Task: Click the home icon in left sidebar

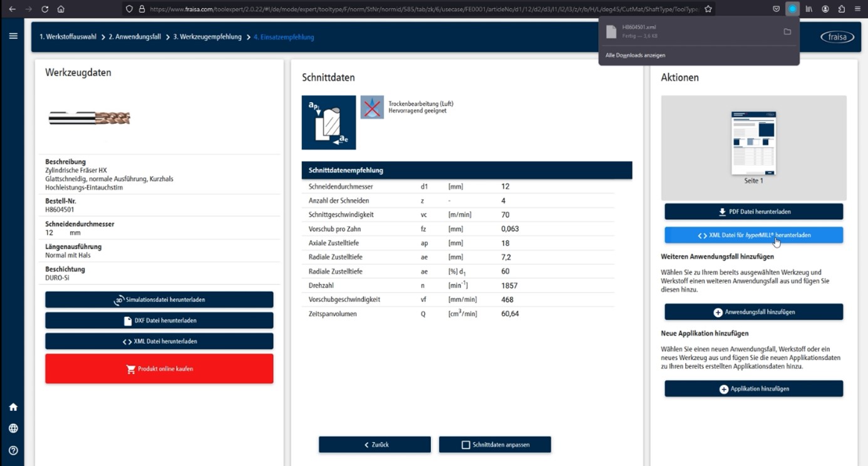Action: click(x=13, y=407)
